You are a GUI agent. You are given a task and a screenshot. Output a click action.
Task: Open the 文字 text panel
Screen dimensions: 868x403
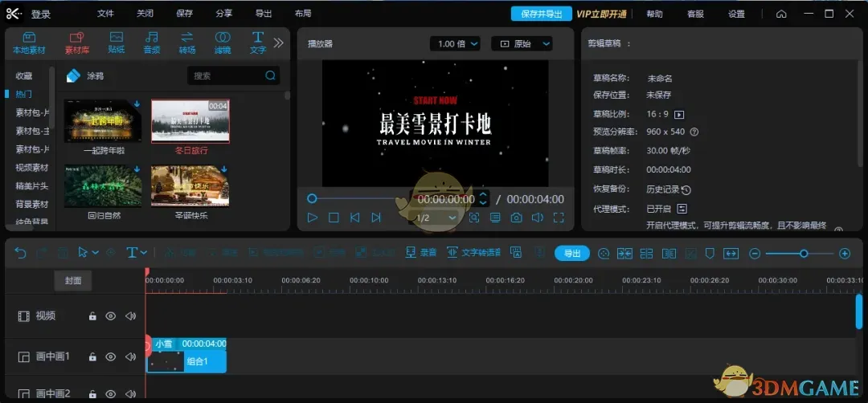click(x=258, y=43)
